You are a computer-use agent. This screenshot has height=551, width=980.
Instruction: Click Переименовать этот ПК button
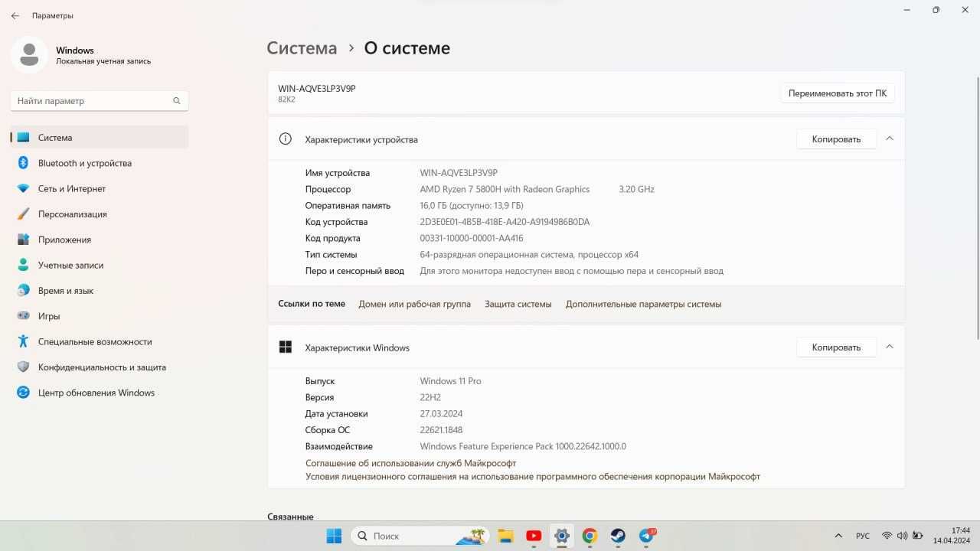point(838,93)
